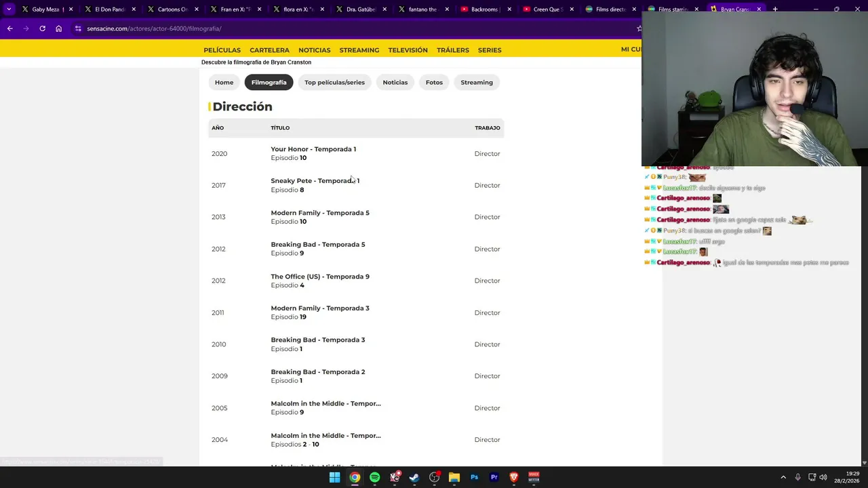This screenshot has width=868, height=488.
Task: Open OBS Studio from the taskbar
Action: 435,477
